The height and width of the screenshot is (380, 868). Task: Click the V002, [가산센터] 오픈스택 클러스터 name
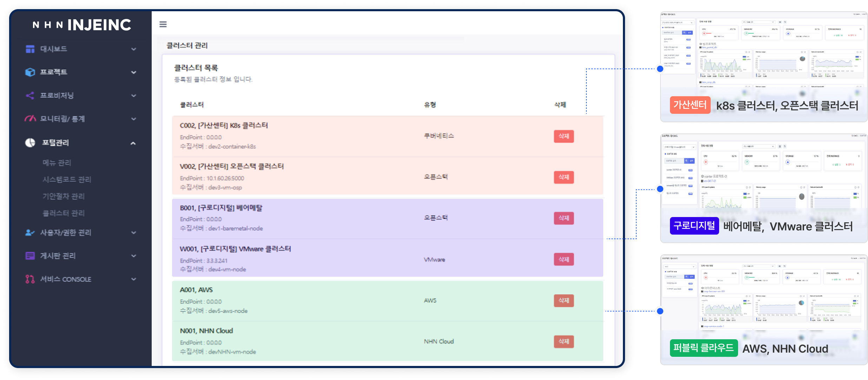pos(232,166)
